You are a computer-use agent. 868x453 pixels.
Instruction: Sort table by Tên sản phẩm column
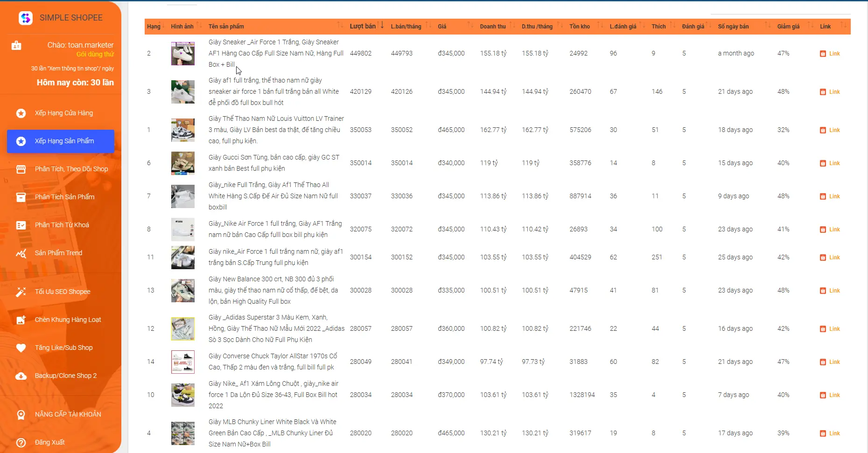pyautogui.click(x=276, y=27)
